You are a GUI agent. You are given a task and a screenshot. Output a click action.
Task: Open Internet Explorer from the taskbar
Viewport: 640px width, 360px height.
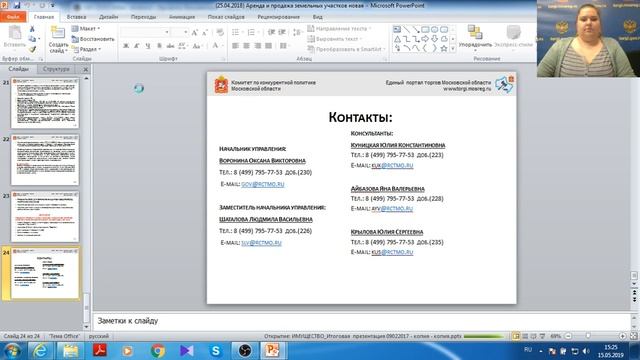40,351
